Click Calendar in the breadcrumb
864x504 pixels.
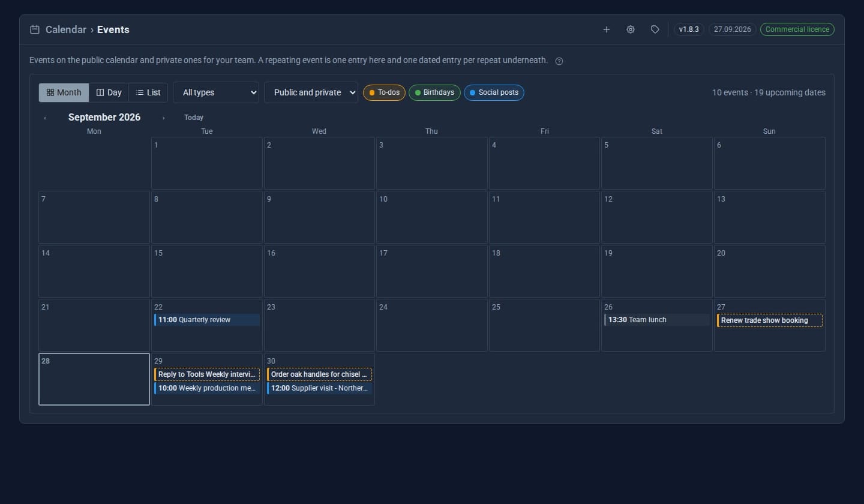(x=66, y=29)
